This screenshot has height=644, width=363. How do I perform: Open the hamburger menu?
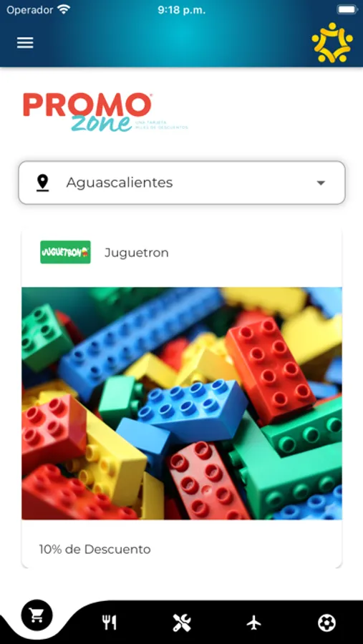click(x=25, y=43)
